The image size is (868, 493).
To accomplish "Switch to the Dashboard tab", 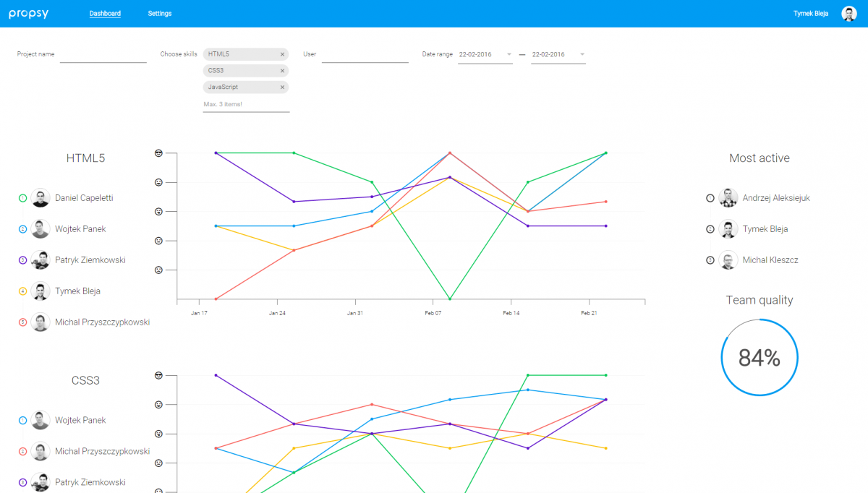I will point(105,14).
